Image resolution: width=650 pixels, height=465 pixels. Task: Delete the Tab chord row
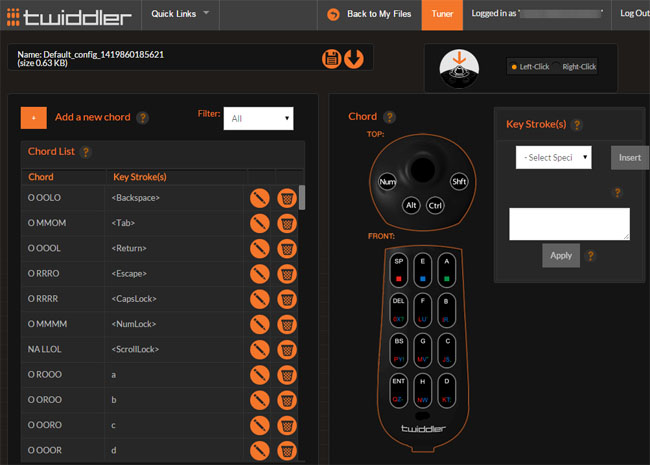tap(287, 223)
